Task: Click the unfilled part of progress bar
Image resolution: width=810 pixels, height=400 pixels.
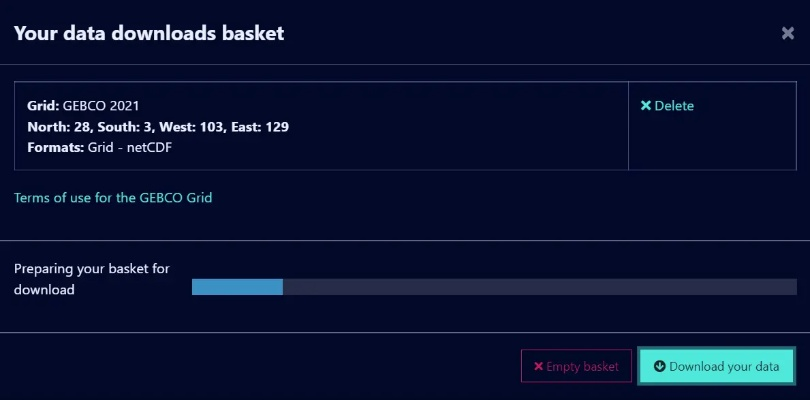Action: tap(540, 287)
